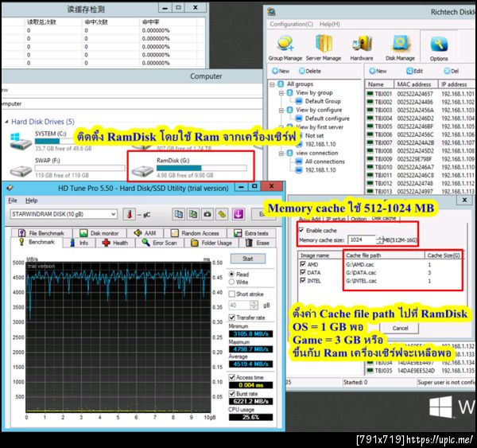Image resolution: width=477 pixels, height=448 pixels.
Task: Switch to the Health tab
Action: click(115, 243)
